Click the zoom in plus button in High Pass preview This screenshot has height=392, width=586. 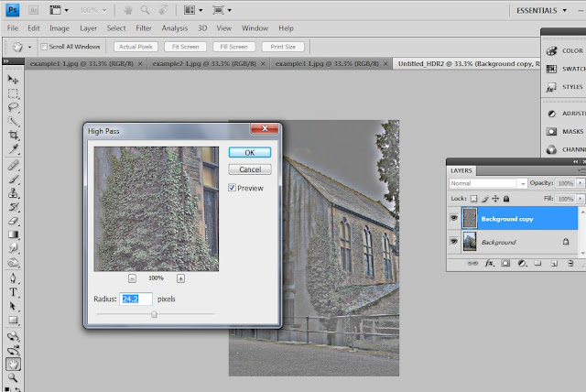pyautogui.click(x=180, y=278)
